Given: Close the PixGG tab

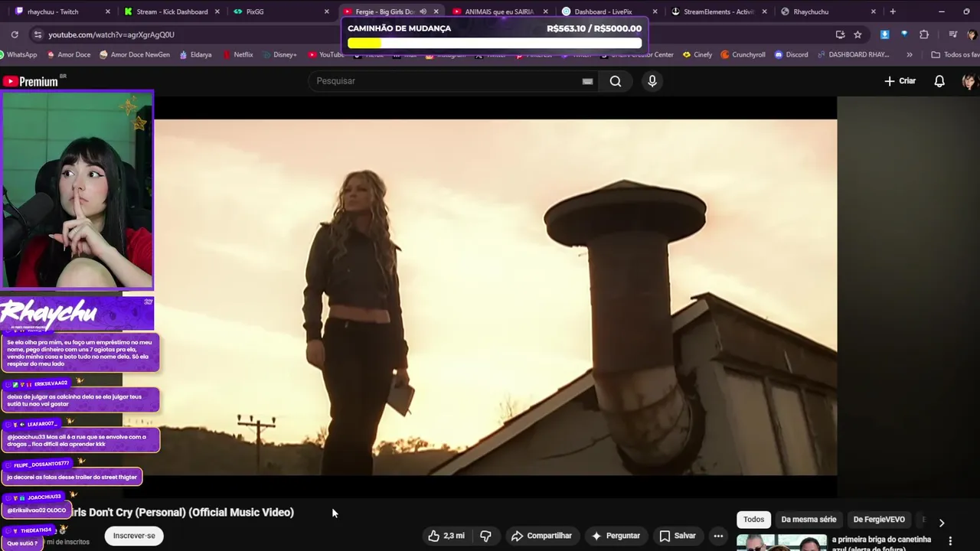Looking at the screenshot, I should click(x=327, y=11).
